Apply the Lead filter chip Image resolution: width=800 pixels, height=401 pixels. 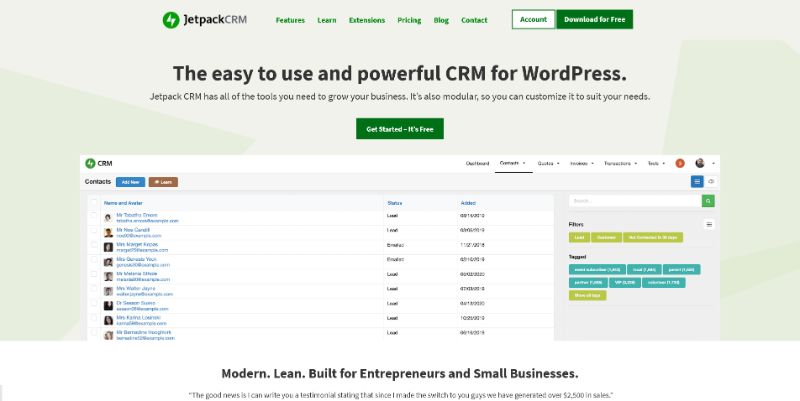click(x=579, y=237)
